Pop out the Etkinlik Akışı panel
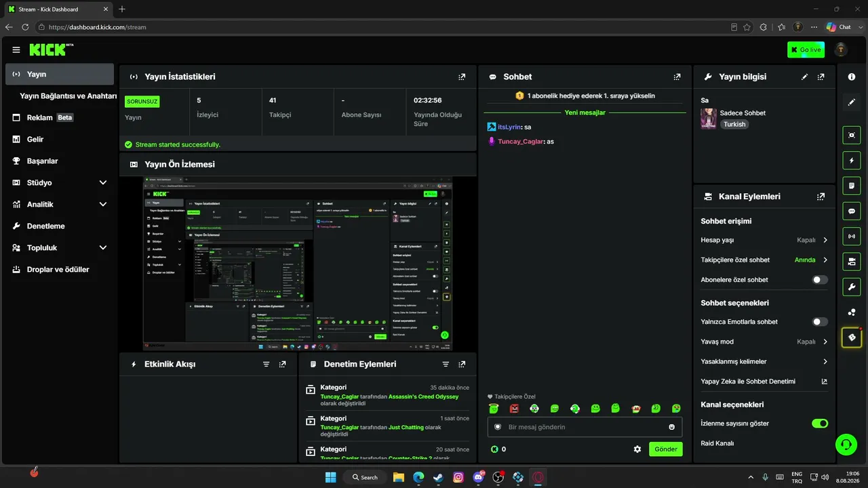The height and width of the screenshot is (488, 868). point(283,364)
